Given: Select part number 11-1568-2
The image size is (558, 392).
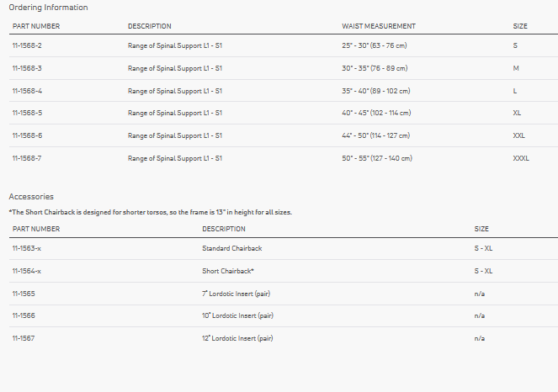Looking at the screenshot, I should click(x=28, y=45).
